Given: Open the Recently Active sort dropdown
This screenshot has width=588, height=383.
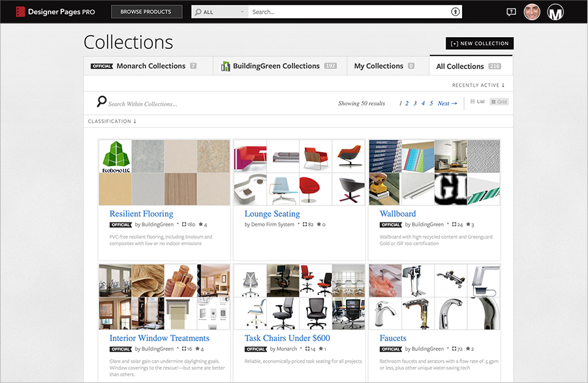Looking at the screenshot, I should [x=478, y=85].
